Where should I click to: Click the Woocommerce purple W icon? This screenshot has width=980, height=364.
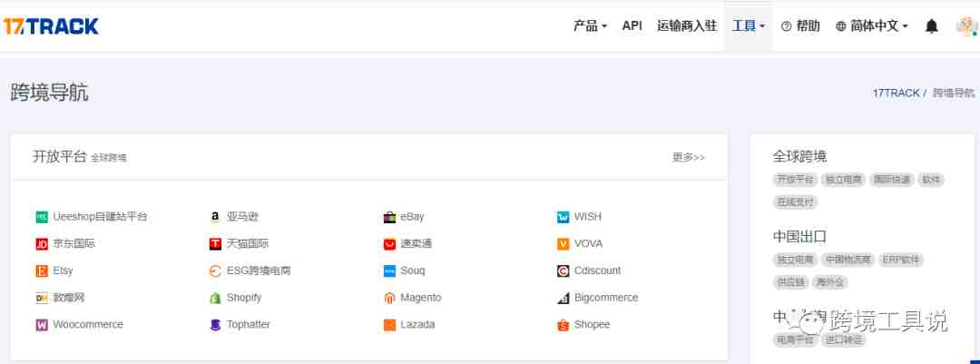click(x=42, y=325)
